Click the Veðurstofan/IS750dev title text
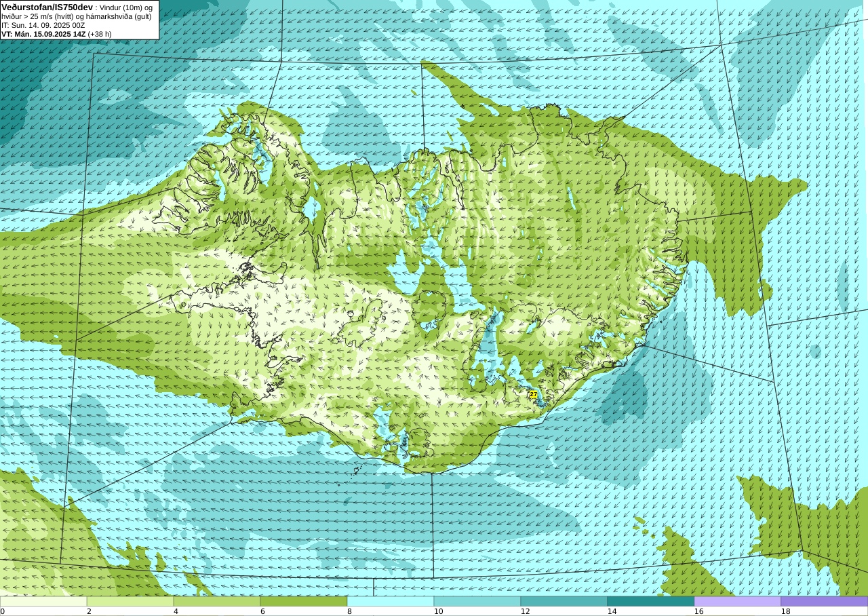868x616 pixels. (47, 7)
